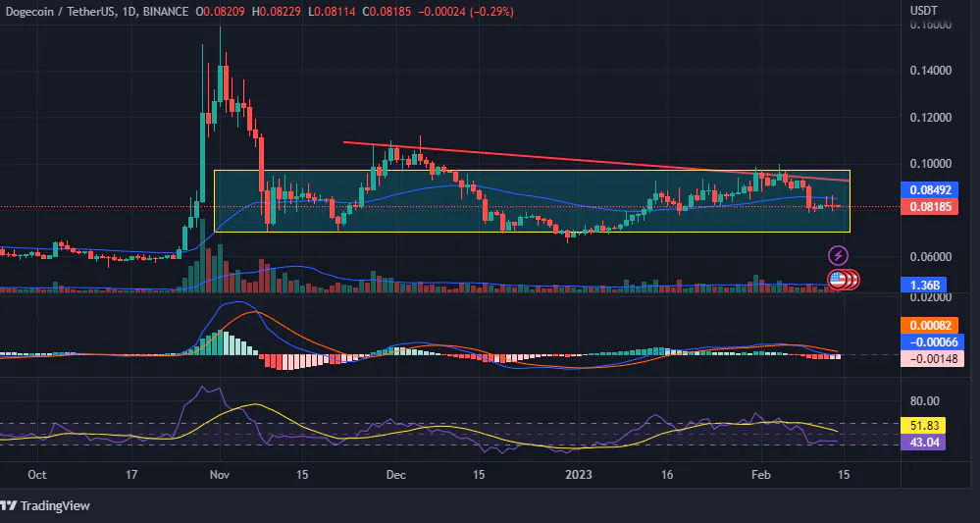Click the 0.06000 price axis label
Viewport: 980px width, 523px height.
930,256
